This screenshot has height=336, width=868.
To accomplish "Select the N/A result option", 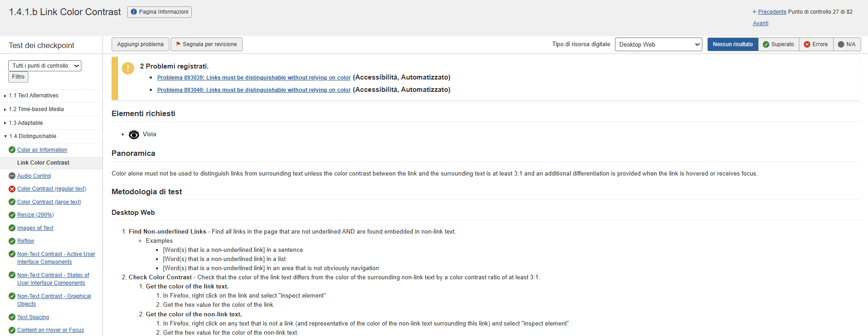I will [x=846, y=44].
